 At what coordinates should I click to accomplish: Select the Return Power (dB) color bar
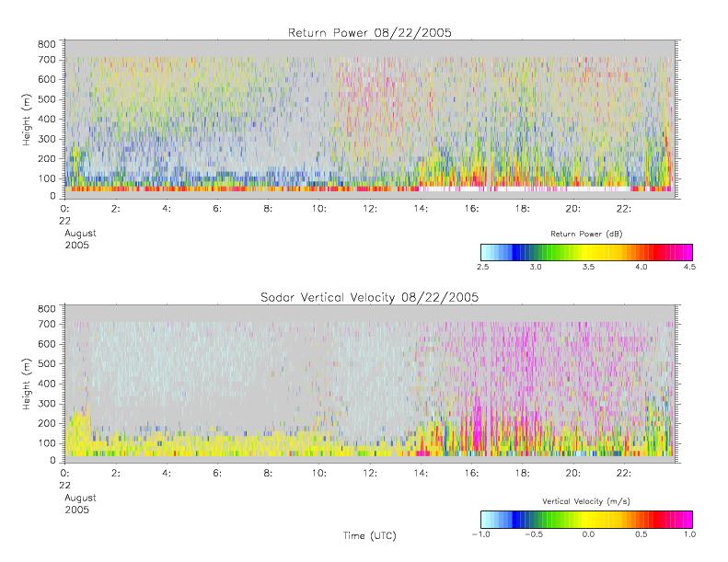click(x=586, y=252)
